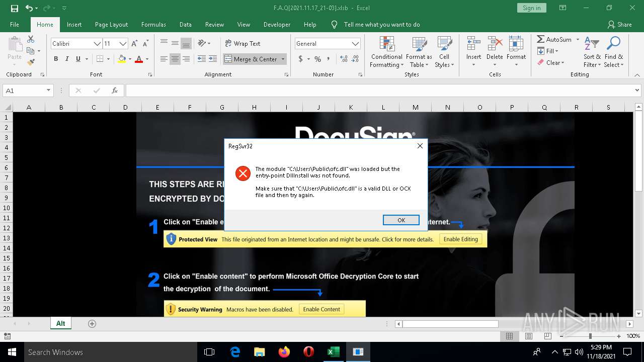Toggle Align Left
Image resolution: width=644 pixels, height=362 pixels.
[164, 59]
